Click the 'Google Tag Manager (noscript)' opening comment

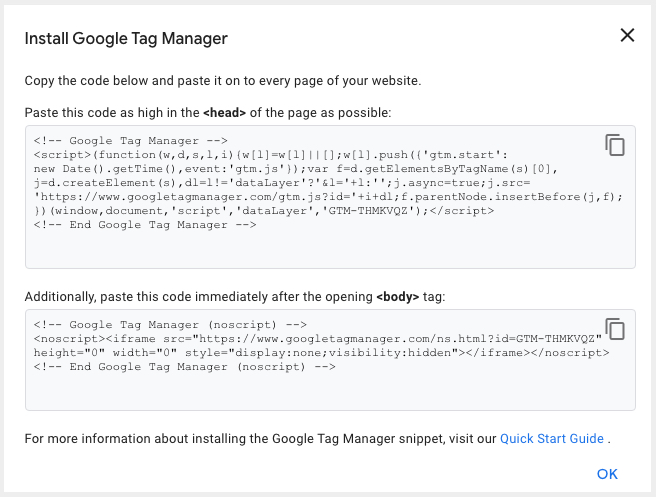pyautogui.click(x=170, y=325)
